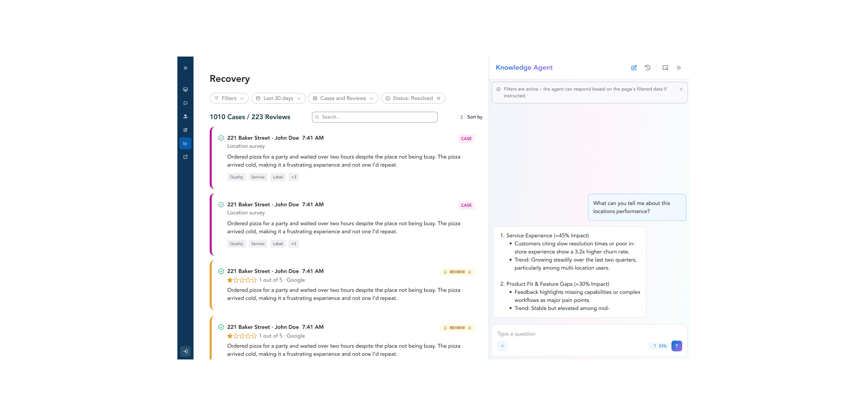Click the second REVIEW badge
The height and width of the screenshot is (416, 868).
coord(457,328)
